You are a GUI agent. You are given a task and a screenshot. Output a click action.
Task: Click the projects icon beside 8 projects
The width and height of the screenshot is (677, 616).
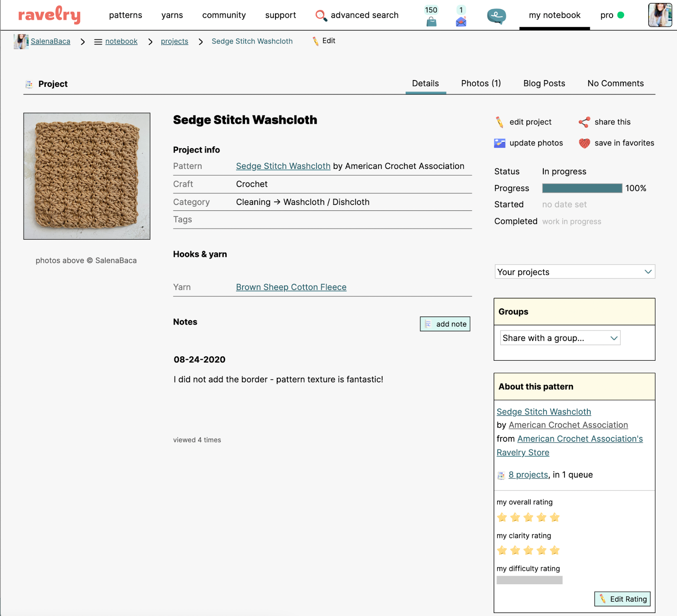[x=501, y=475]
